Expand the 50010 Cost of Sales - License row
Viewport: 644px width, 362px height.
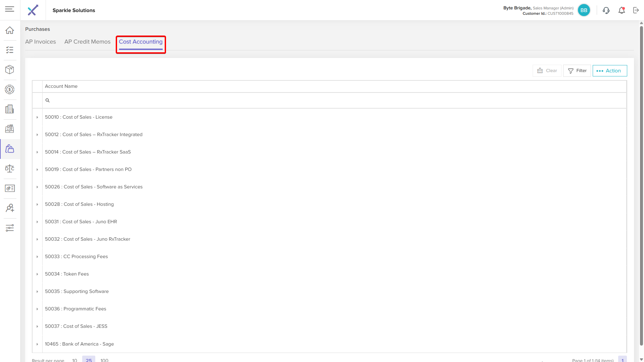37,117
